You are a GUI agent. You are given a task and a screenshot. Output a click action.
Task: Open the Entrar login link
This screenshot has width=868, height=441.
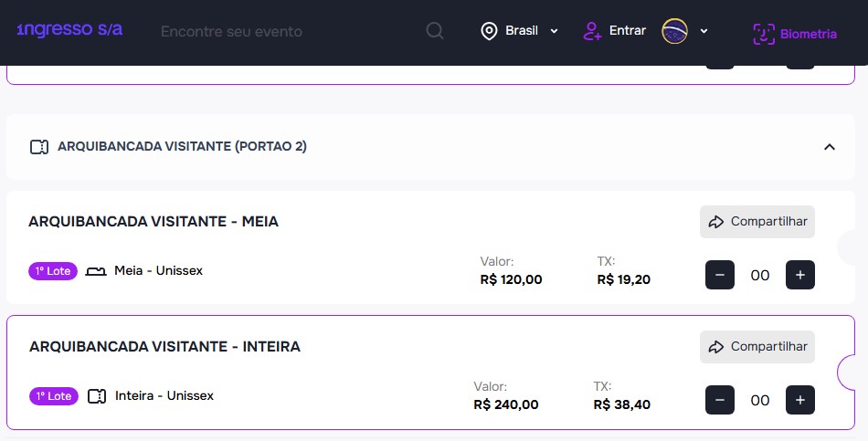[x=627, y=31]
